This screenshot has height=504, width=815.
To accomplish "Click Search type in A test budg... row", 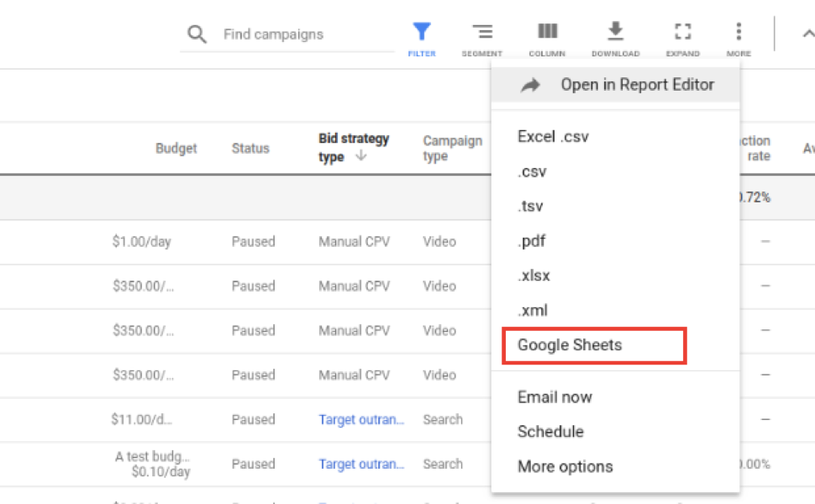I will (442, 464).
